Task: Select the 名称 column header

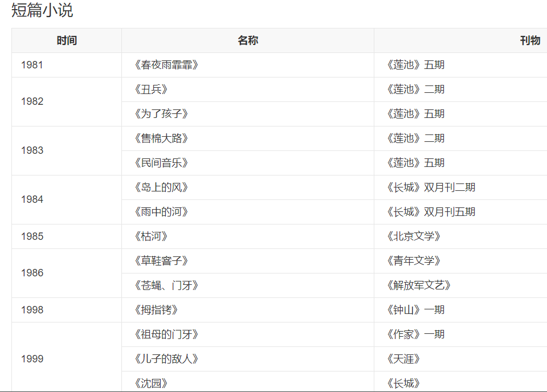Action: tap(248, 40)
